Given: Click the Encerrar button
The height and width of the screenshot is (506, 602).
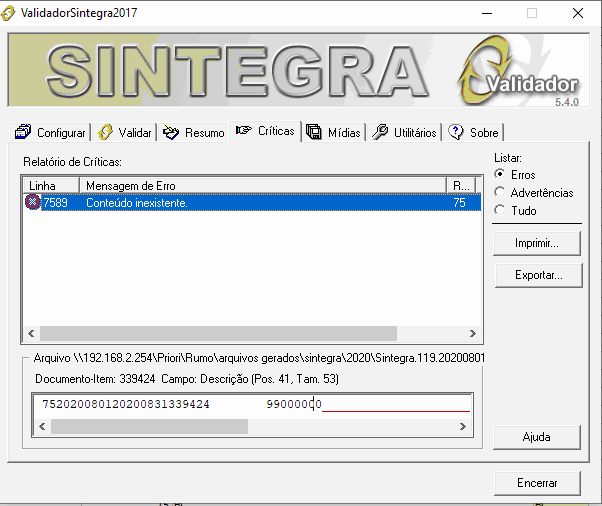Looking at the screenshot, I should tap(537, 483).
